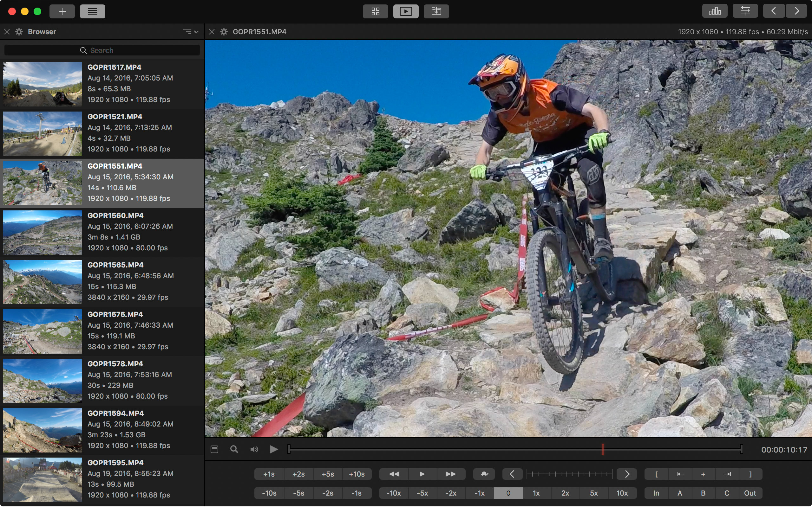Expand the browser sort options dropdown

click(x=191, y=31)
